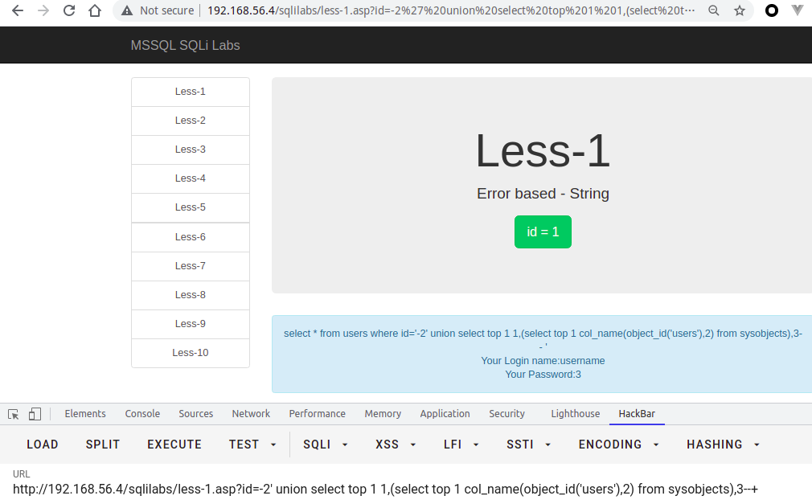Bookmark this page with the star
The height and width of the screenshot is (504, 812).
click(740, 10)
